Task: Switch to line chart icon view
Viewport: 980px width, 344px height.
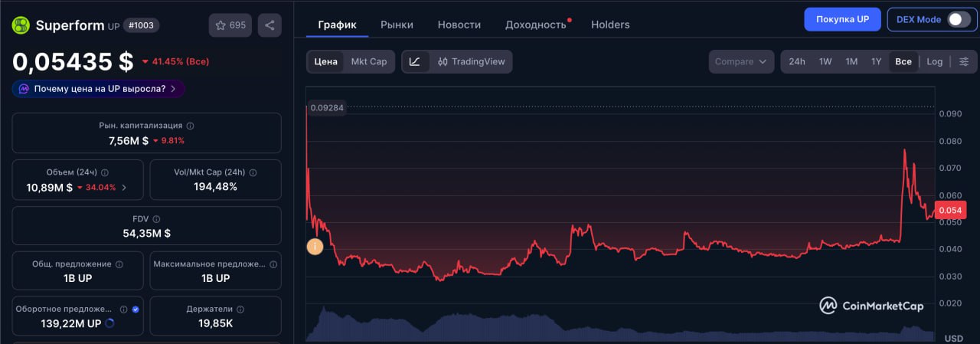Action: [415, 61]
